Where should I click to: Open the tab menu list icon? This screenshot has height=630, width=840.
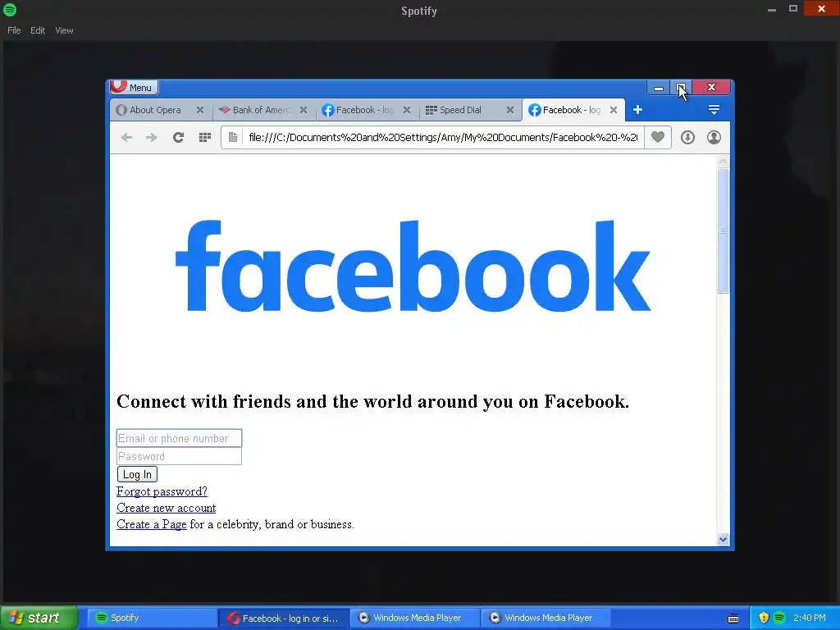(714, 110)
